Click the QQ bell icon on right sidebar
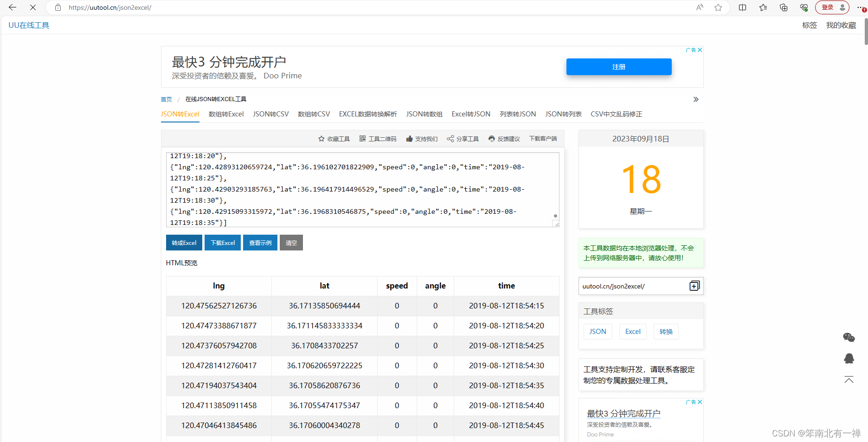 tap(849, 359)
